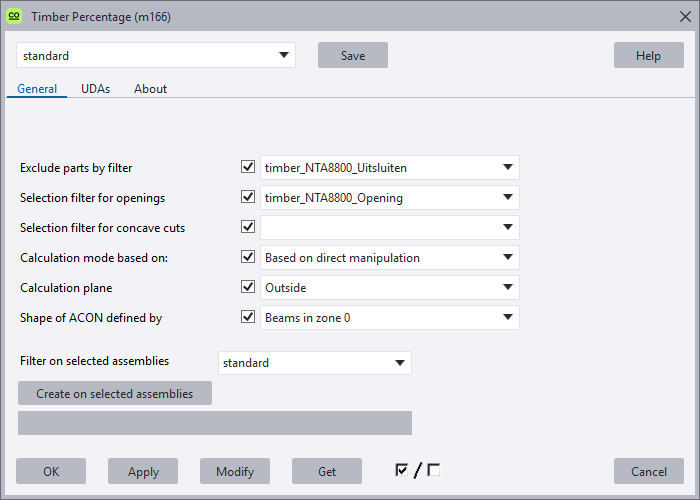Disable the Calculation plane checkbox

pos(248,287)
